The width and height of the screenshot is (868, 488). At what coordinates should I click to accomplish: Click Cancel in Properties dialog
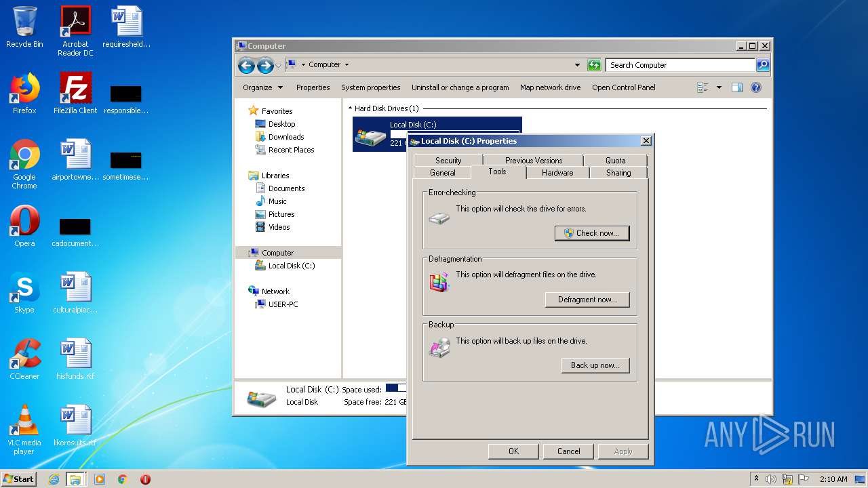[568, 451]
